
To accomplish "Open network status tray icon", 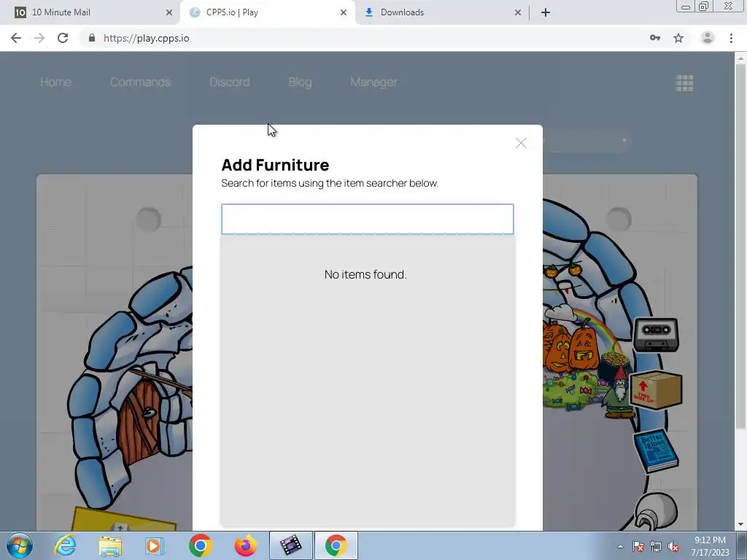I will point(656,547).
